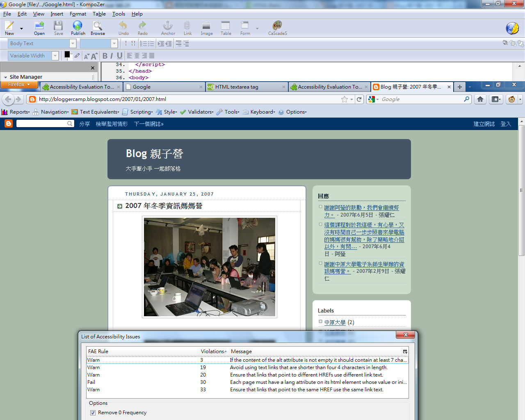This screenshot has width=525, height=420.
Task: Switch to the HTML textarea tag tab
Action: (x=246, y=87)
